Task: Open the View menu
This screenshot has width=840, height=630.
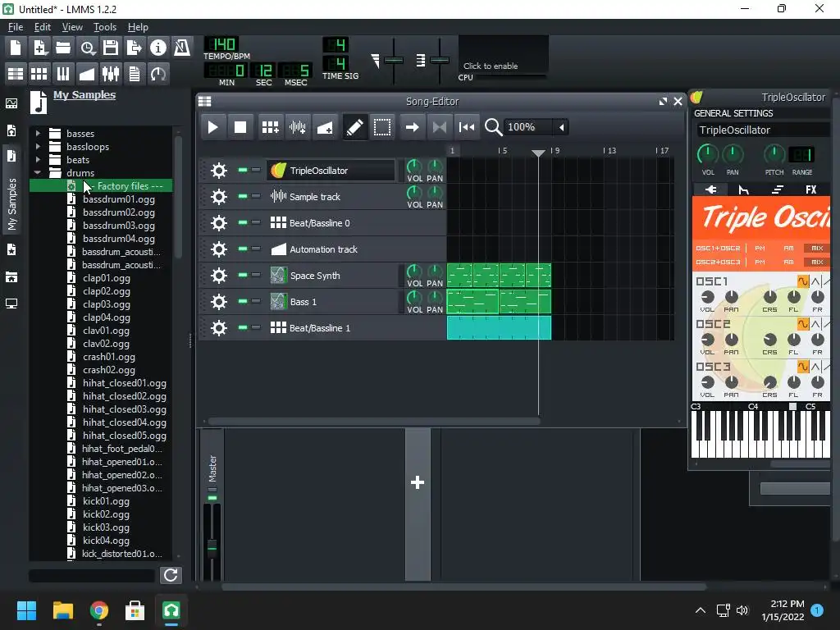Action: coord(72,27)
